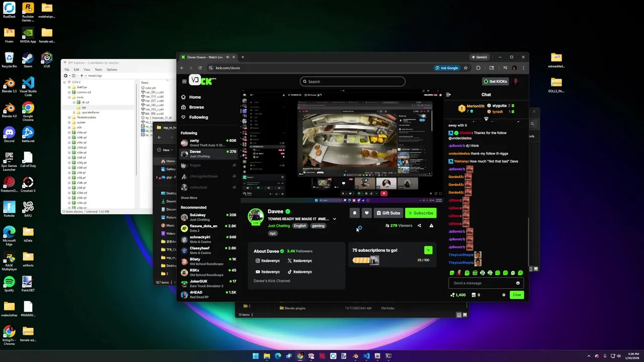Open the File menu in RPF Explorer
This screenshot has width=644, height=362.
point(66,69)
